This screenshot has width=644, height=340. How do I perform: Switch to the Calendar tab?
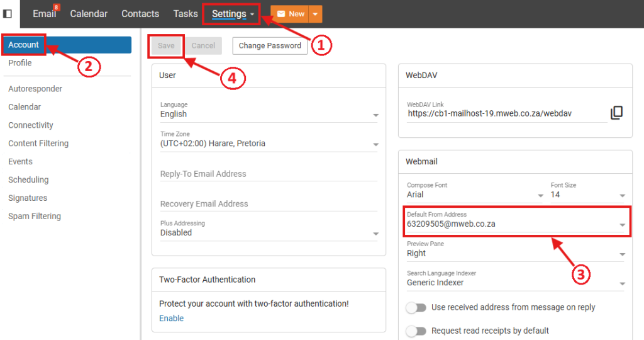click(x=89, y=14)
